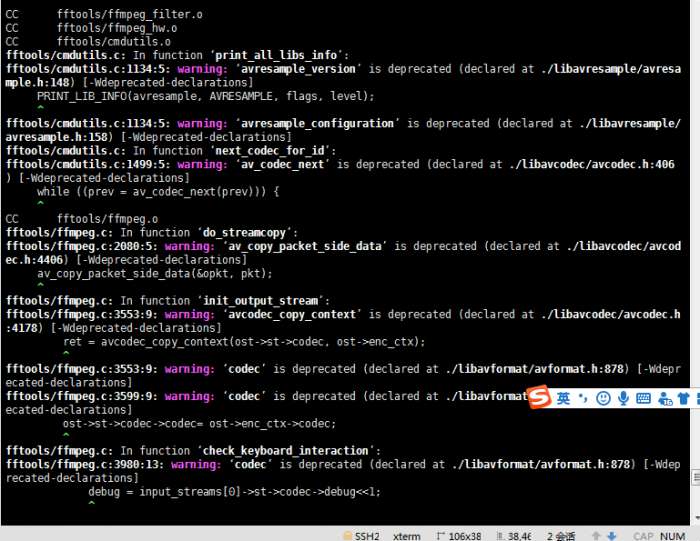
Task: Click 'avresample_configuration' in the warning
Action: tap(317, 123)
